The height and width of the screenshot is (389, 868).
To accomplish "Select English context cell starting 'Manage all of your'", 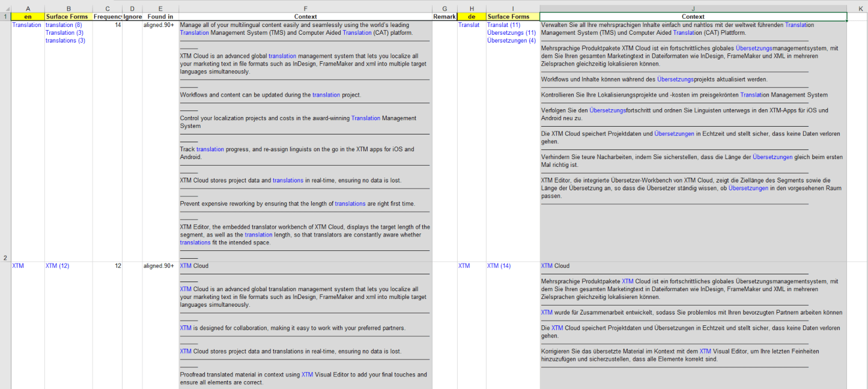I will pyautogui.click(x=305, y=141).
